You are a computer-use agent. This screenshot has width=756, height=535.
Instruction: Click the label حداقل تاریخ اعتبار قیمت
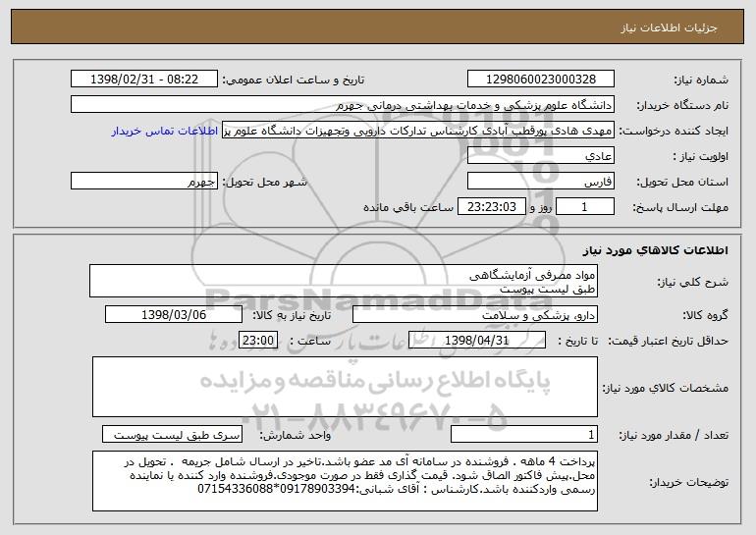[669, 341]
